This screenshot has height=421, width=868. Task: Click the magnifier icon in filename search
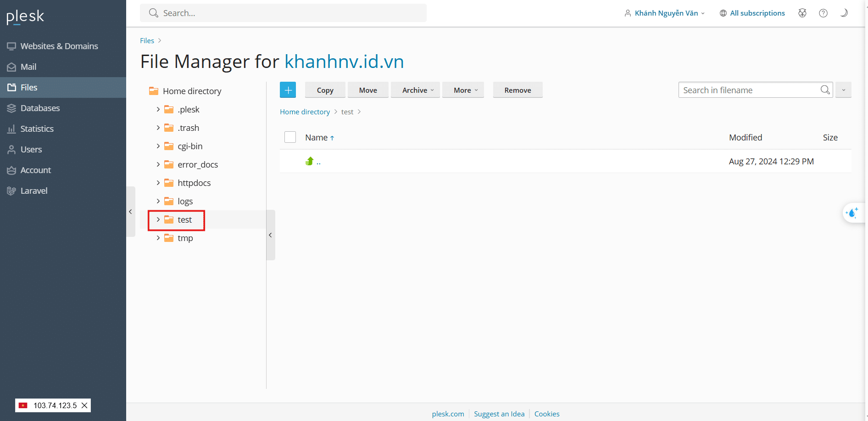(x=825, y=90)
